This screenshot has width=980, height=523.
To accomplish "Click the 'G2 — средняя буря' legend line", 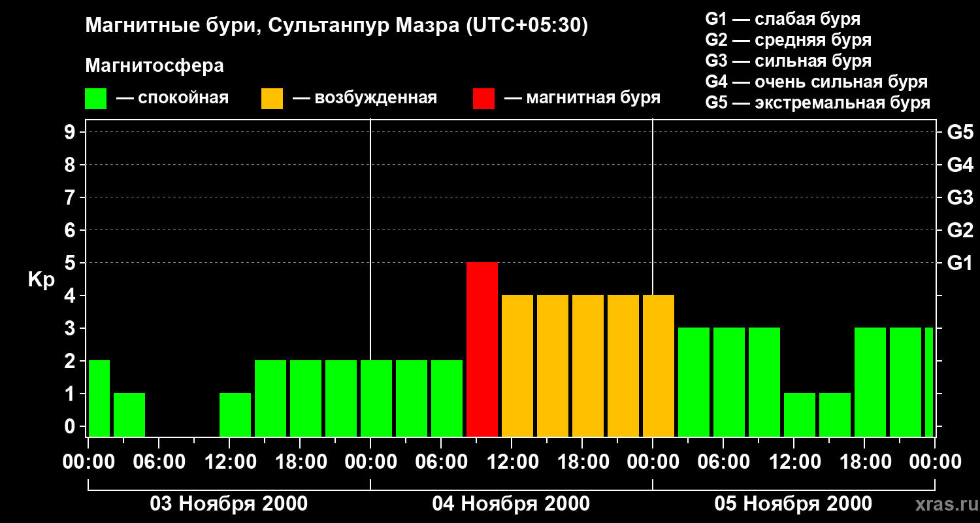I will click(x=788, y=40).
